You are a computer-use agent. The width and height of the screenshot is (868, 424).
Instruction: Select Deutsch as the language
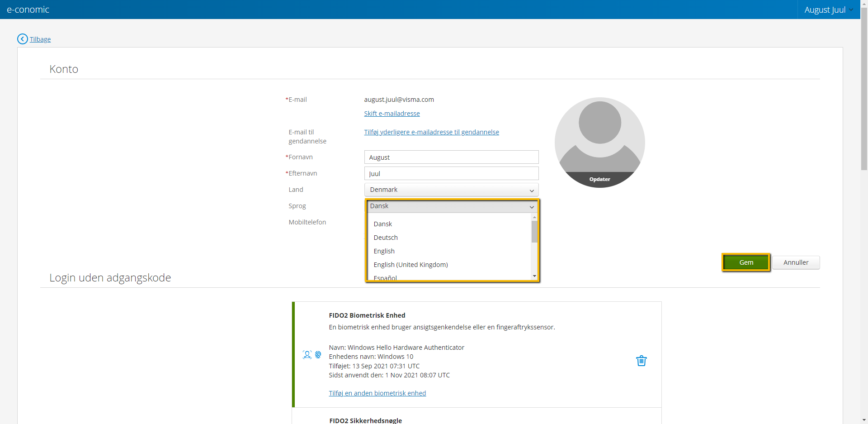tap(385, 237)
